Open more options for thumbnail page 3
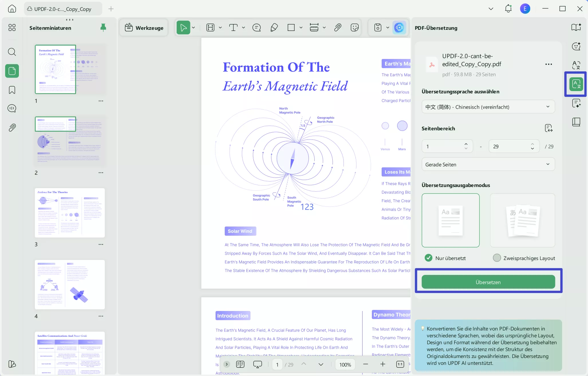Viewport: 588px width, 376px height. (x=101, y=244)
